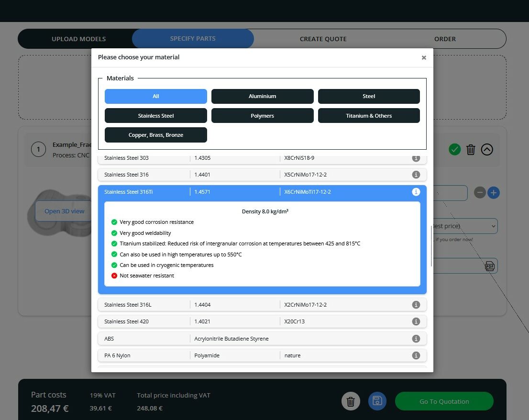Switch to the Create Quote step
529x420 pixels.
tap(323, 39)
